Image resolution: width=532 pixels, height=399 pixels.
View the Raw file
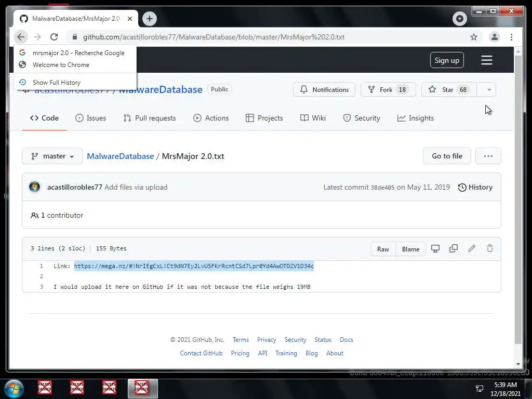[x=383, y=249]
